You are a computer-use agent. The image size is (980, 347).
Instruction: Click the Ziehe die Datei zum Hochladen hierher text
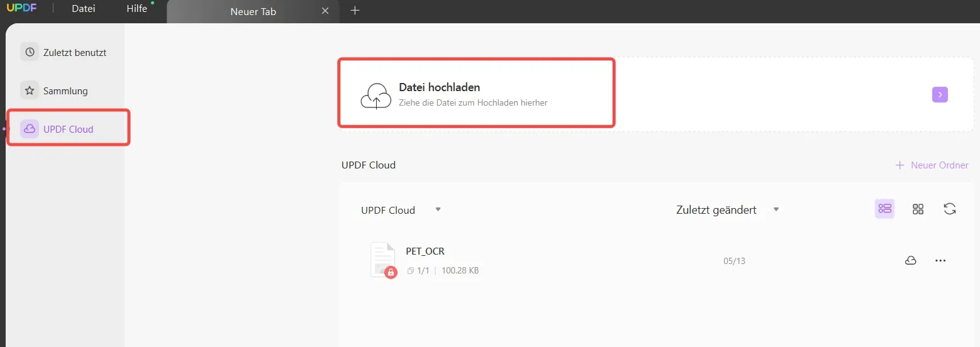[473, 102]
